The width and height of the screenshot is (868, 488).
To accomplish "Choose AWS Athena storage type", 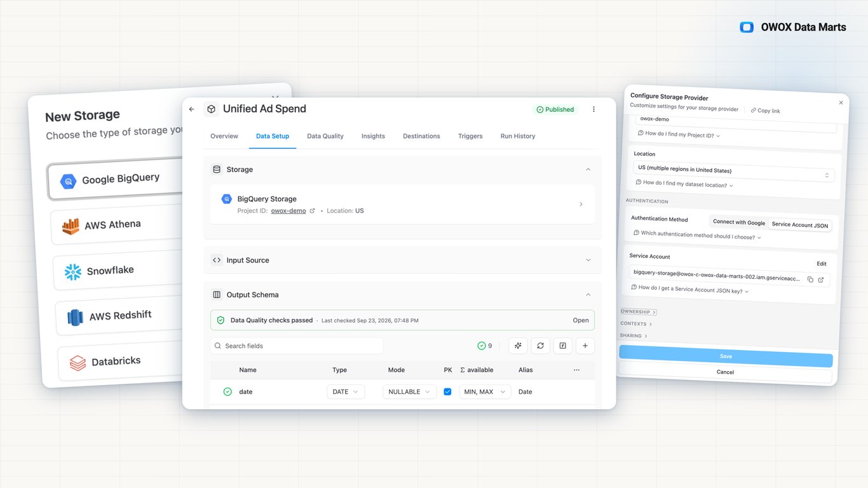I will coord(118,226).
